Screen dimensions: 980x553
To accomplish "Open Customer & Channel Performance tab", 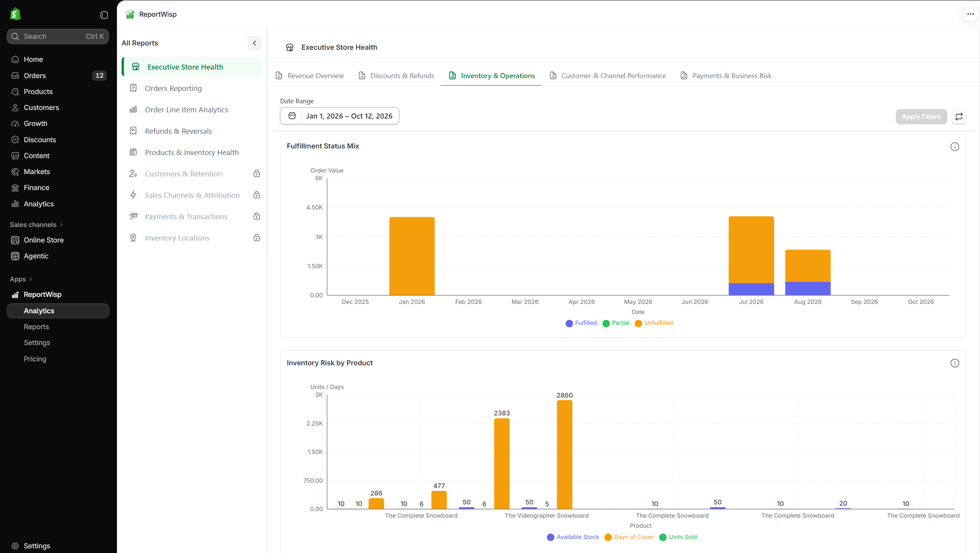I will pos(607,76).
